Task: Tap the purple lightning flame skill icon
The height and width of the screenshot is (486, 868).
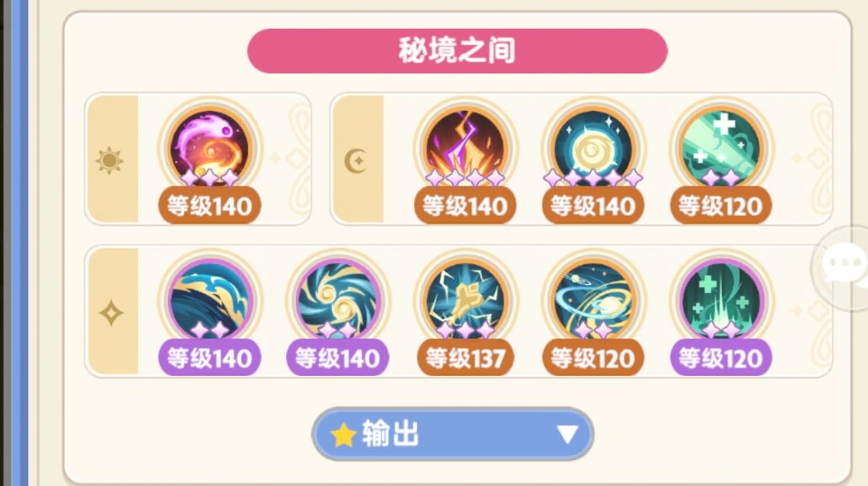Action: point(465,147)
